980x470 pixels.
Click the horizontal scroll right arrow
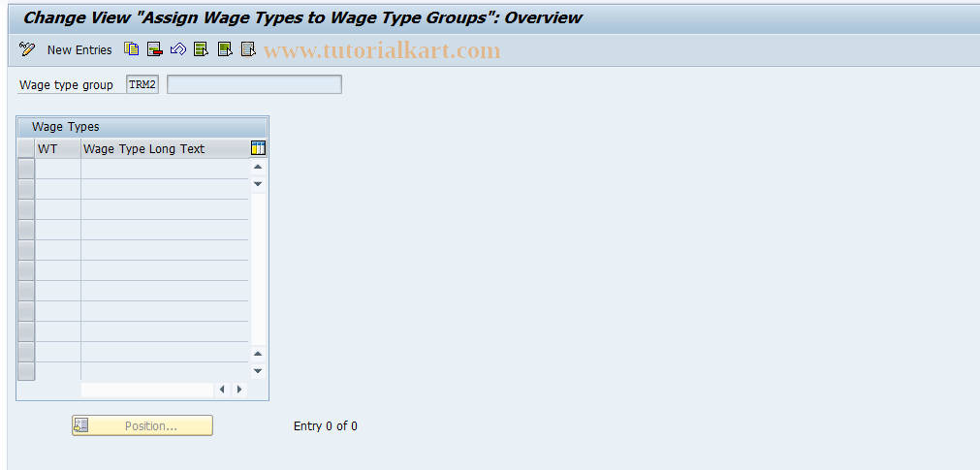[239, 390]
